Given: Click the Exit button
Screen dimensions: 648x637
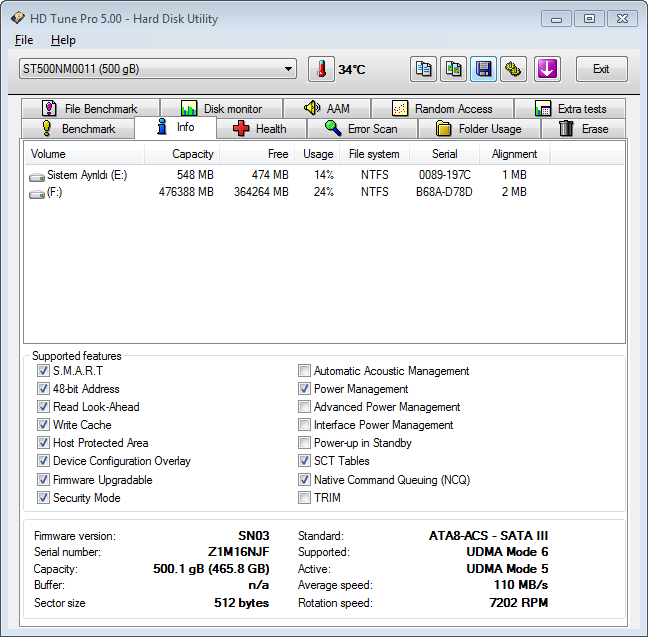Looking at the screenshot, I should 600,69.
